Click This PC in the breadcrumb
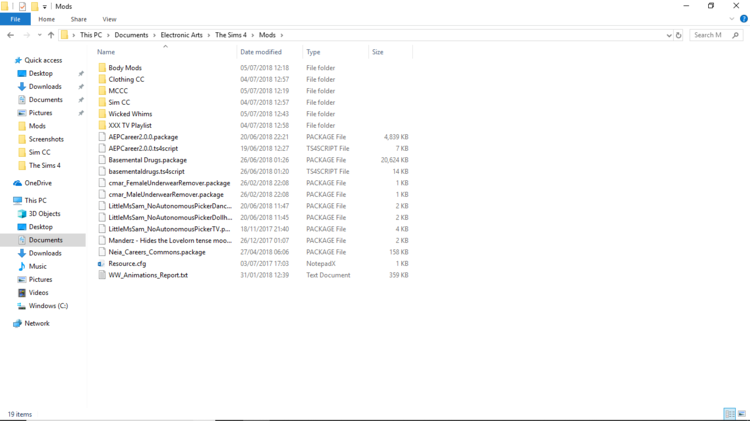Image resolution: width=750 pixels, height=421 pixels. click(x=91, y=35)
